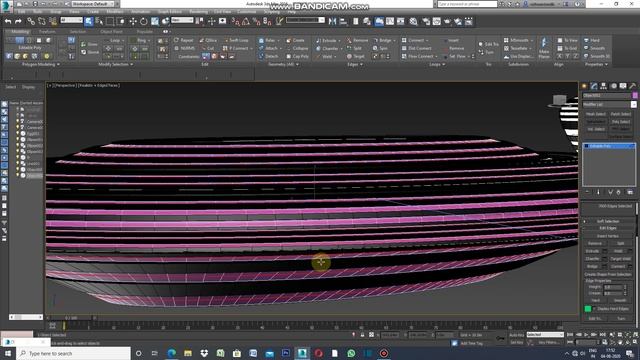Choose the Select and Rotate tool
This screenshot has height=360, width=640.
click(x=144, y=21)
